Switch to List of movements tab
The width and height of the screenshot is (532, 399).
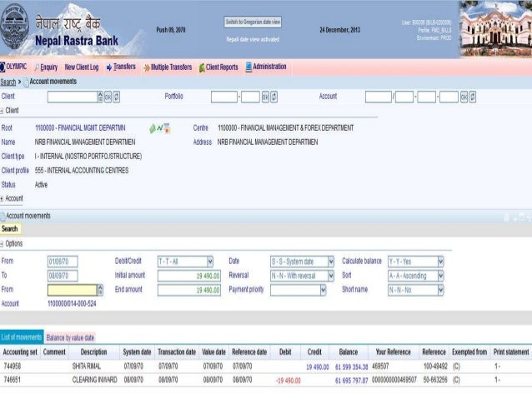click(x=22, y=337)
